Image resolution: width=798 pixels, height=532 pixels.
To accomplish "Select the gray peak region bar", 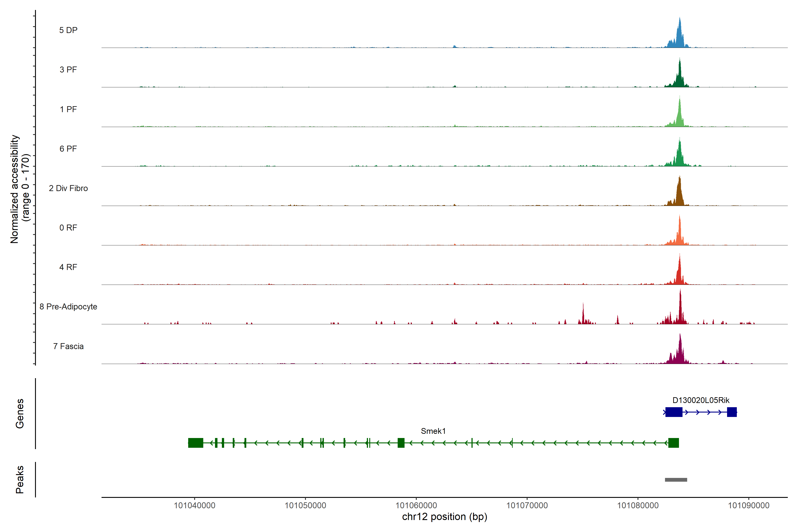I will pos(676,480).
